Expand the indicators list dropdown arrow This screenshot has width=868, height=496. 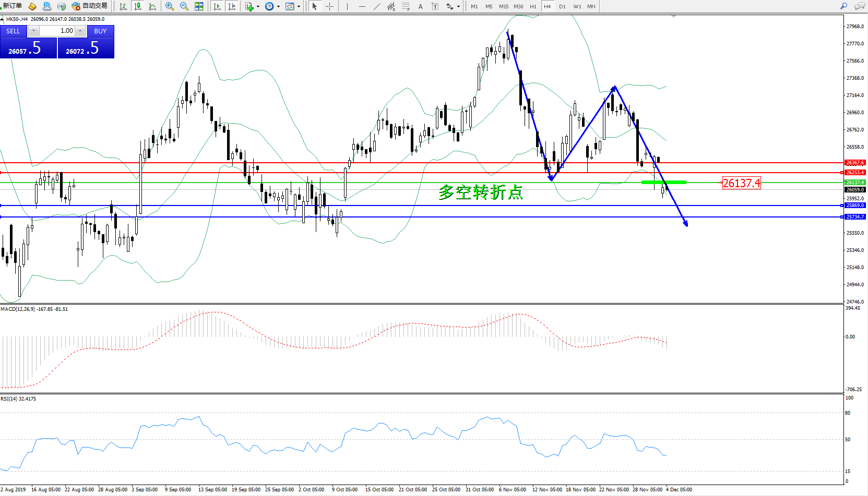(258, 7)
